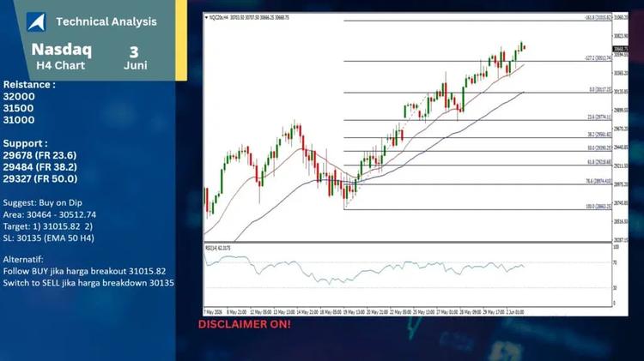Image resolution: width=644 pixels, height=361 pixels.
Task: Click the Nasdaq title
Action: (62, 49)
